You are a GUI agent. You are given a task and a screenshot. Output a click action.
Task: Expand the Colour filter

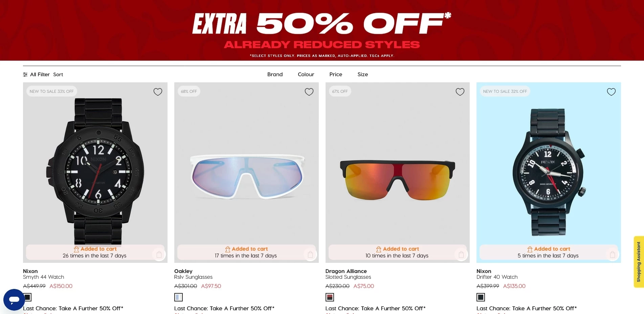click(x=306, y=75)
